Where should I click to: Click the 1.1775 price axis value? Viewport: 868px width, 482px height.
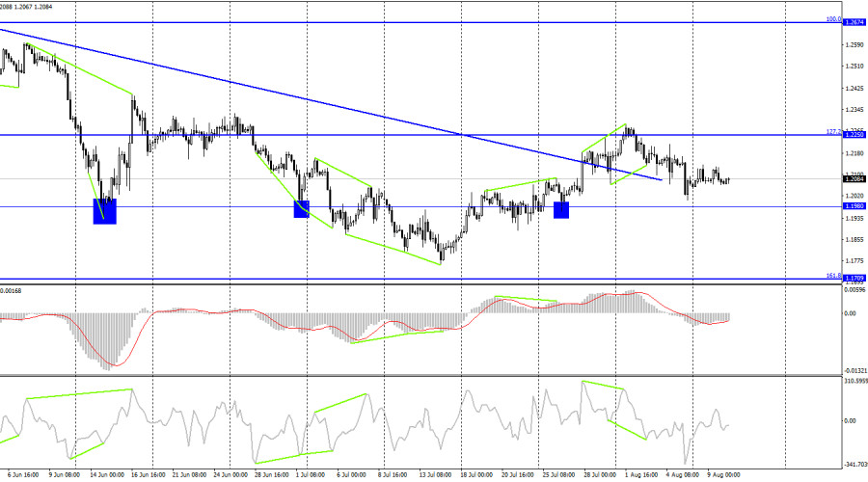pos(854,260)
